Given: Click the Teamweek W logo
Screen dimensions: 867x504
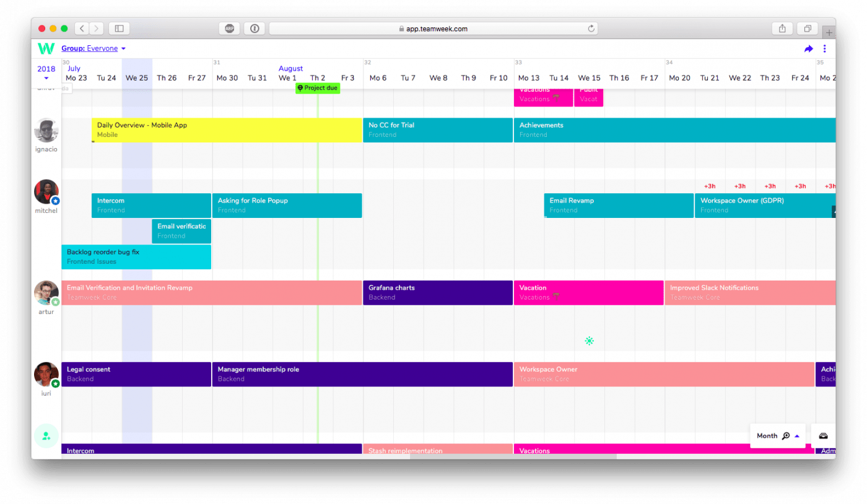Looking at the screenshot, I should tap(46, 48).
